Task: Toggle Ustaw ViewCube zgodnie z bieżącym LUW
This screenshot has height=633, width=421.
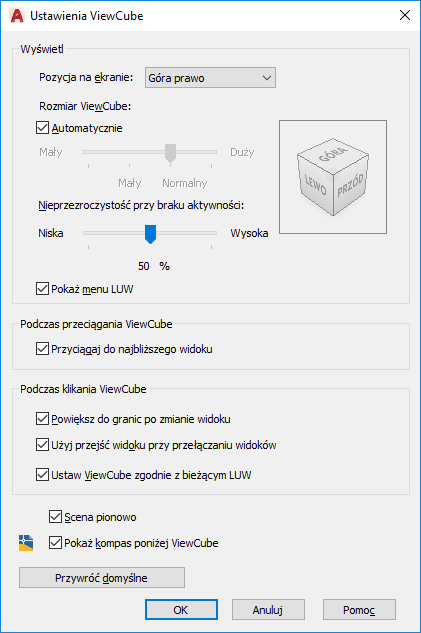Action: click(x=42, y=474)
